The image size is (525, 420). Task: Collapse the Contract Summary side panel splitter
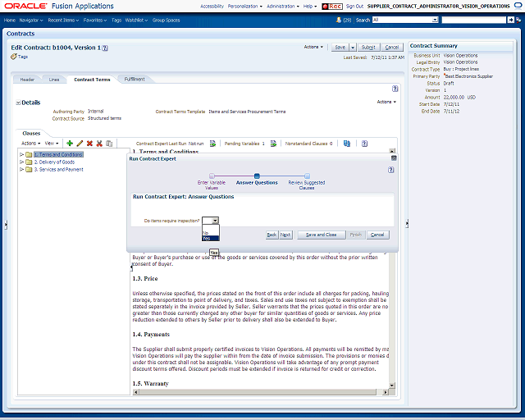click(407, 223)
